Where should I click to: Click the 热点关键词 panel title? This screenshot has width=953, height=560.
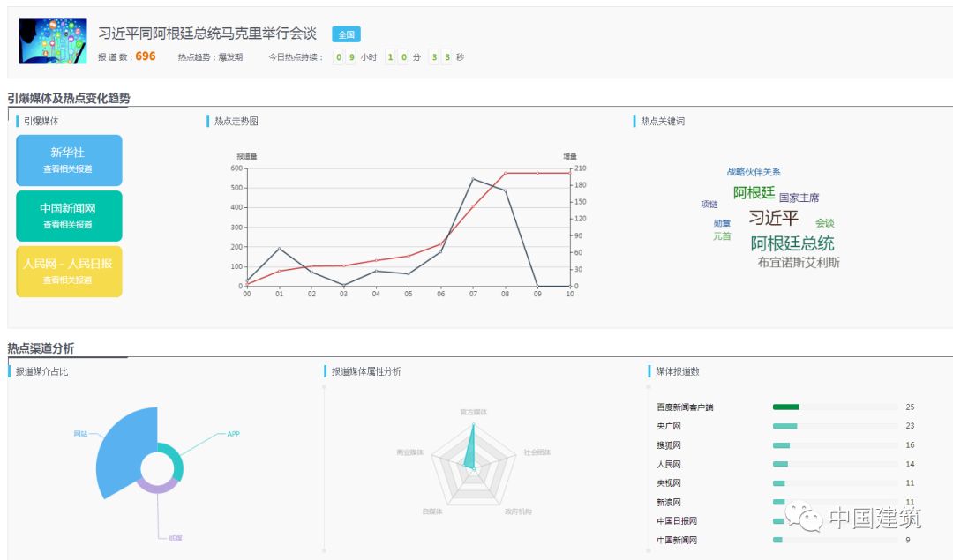click(663, 121)
